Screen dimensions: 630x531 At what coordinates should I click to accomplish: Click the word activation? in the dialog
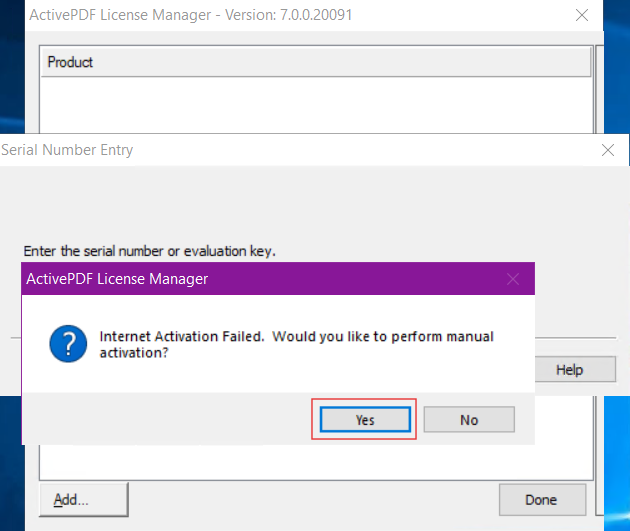[134, 353]
